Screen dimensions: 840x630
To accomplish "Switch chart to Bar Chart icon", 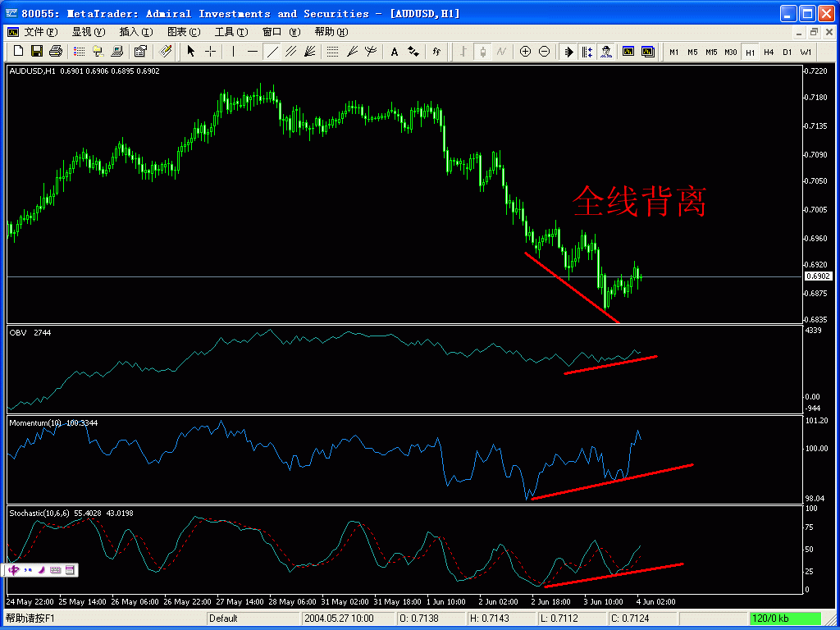I will tap(463, 52).
